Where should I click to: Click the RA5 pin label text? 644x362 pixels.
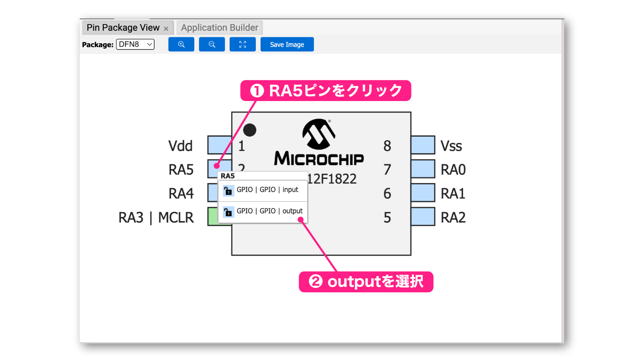coord(181,170)
